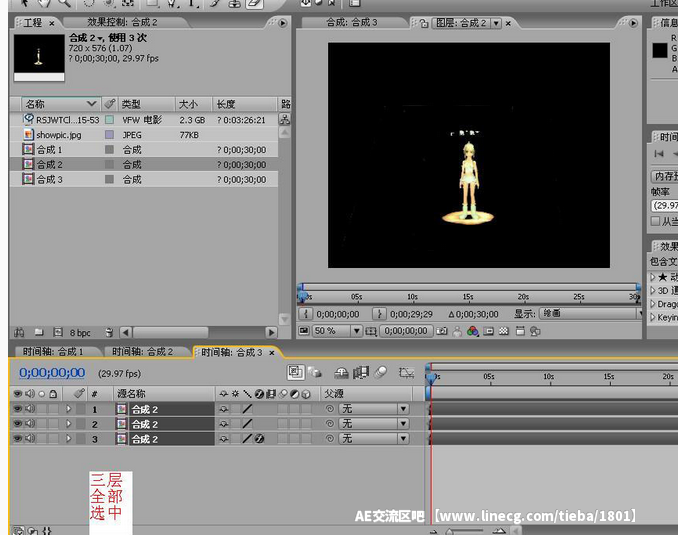This screenshot has height=535, width=678.
Task: Sort project items by 类型 column header
Action: tap(146, 104)
